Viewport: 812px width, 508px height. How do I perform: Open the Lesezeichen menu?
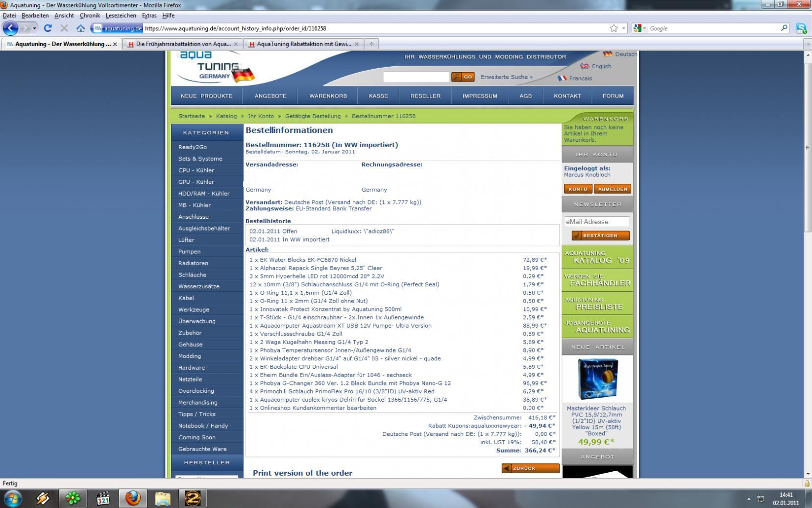pyautogui.click(x=121, y=16)
